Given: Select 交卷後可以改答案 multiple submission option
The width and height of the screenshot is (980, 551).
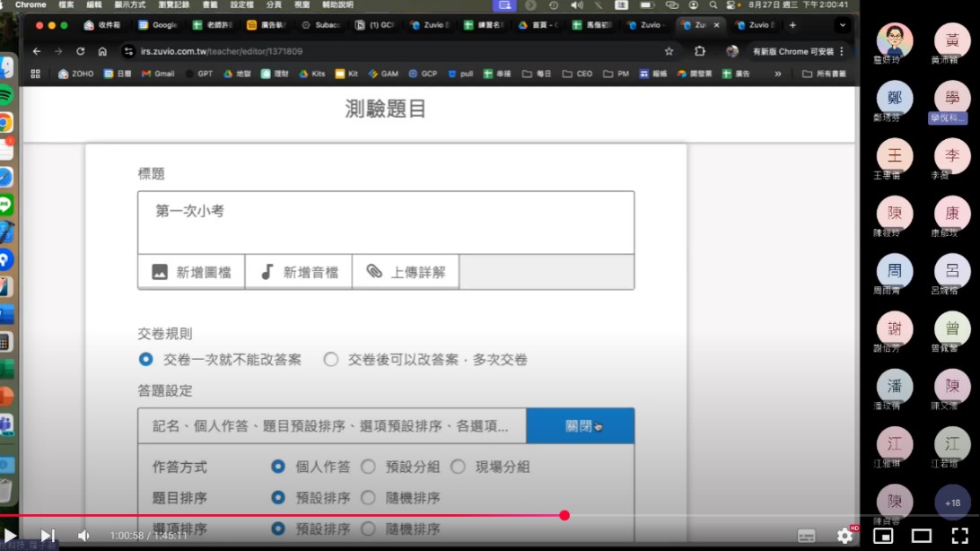Looking at the screenshot, I should tap(331, 360).
